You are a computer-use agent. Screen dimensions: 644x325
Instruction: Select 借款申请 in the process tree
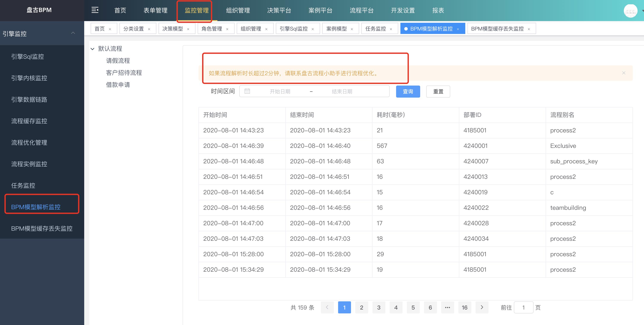118,84
